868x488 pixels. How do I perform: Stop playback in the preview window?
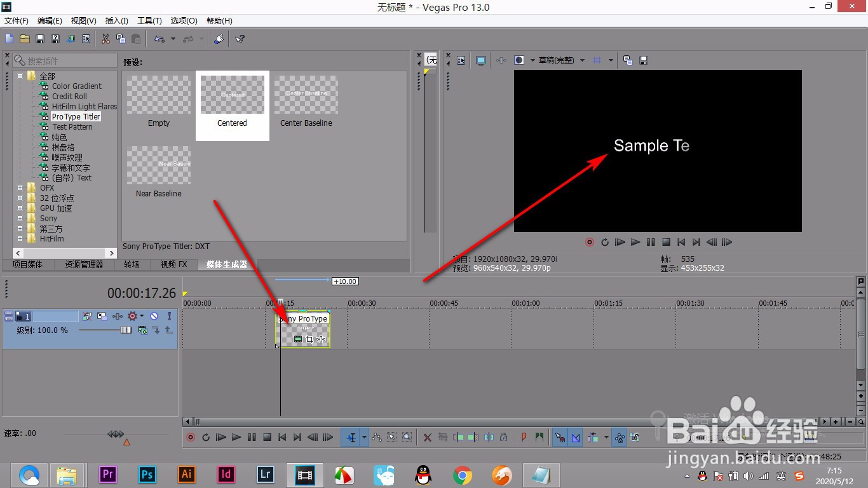coord(666,242)
